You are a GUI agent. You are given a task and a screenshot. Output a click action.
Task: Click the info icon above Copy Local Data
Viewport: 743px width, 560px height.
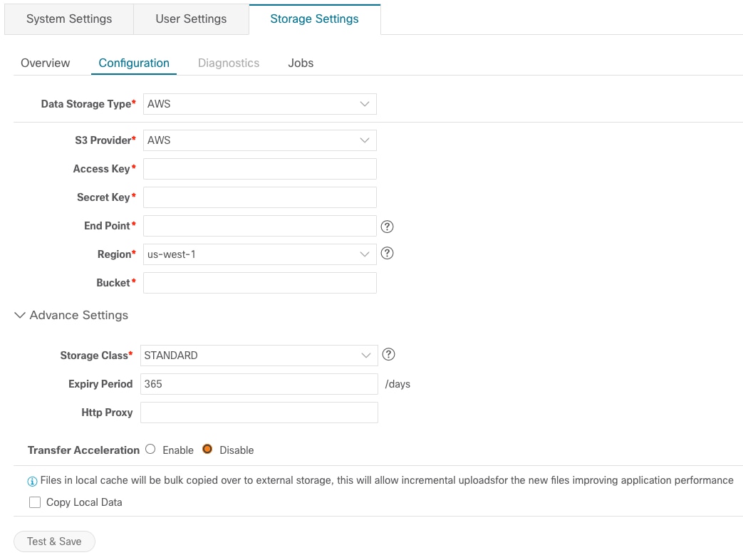[32, 481]
